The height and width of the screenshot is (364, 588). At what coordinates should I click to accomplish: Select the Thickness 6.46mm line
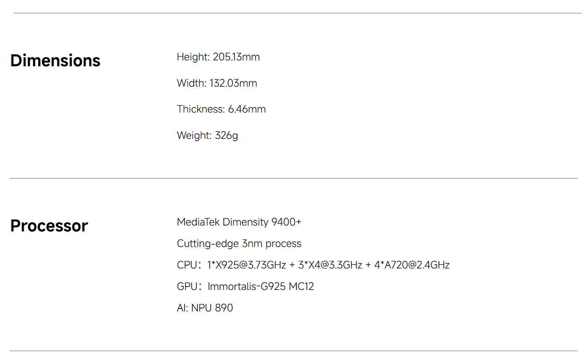[x=221, y=109]
